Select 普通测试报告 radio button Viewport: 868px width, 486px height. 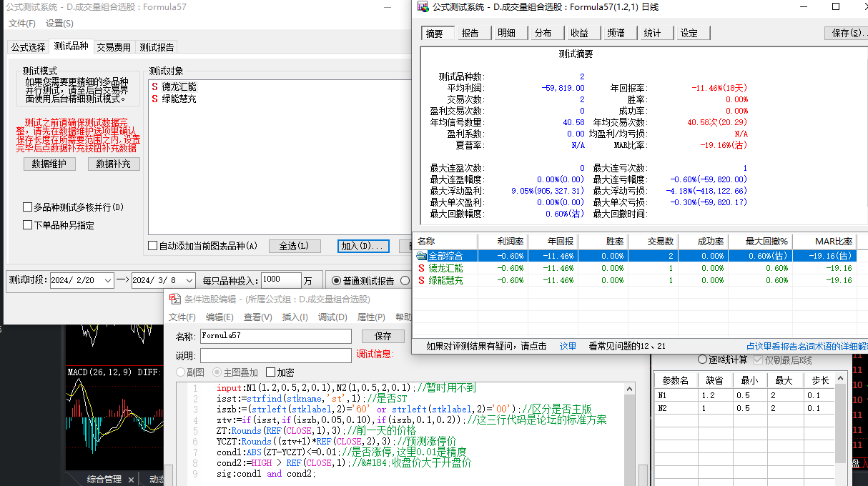[x=337, y=280]
